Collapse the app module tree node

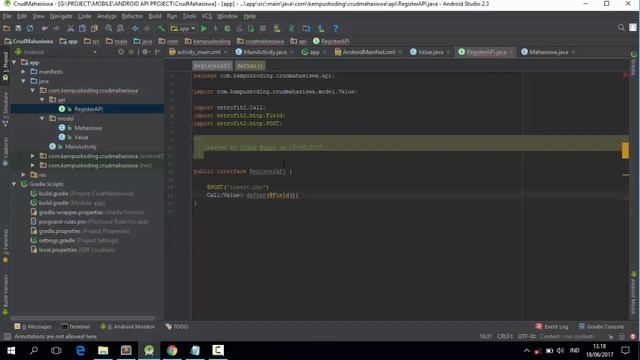14,62
